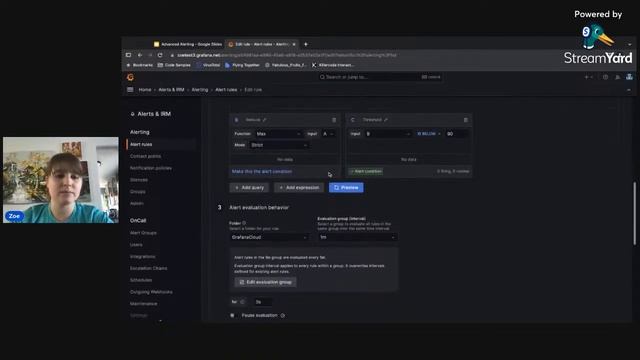The width and height of the screenshot is (640, 360).
Task: Open Maintenance in the sidebar
Action: 144,304
